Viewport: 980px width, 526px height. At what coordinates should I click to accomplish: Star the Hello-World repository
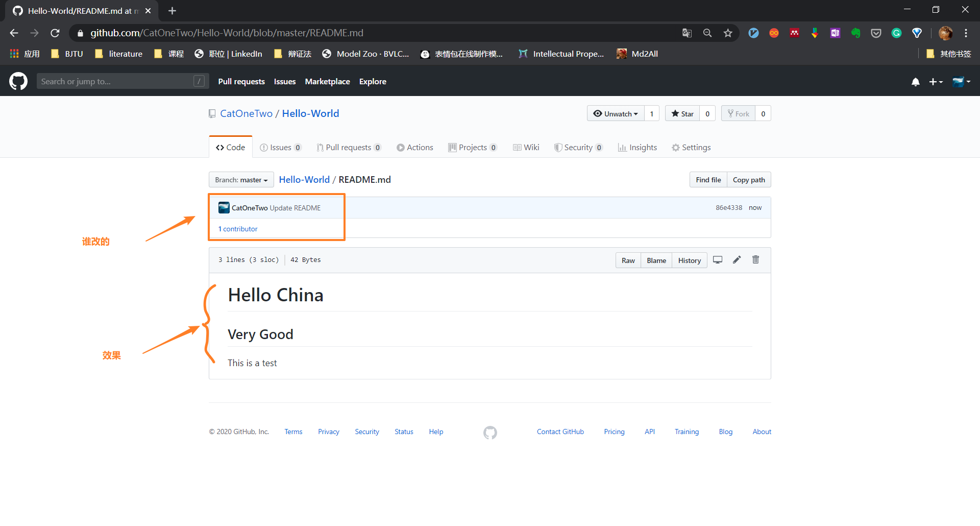[682, 113]
